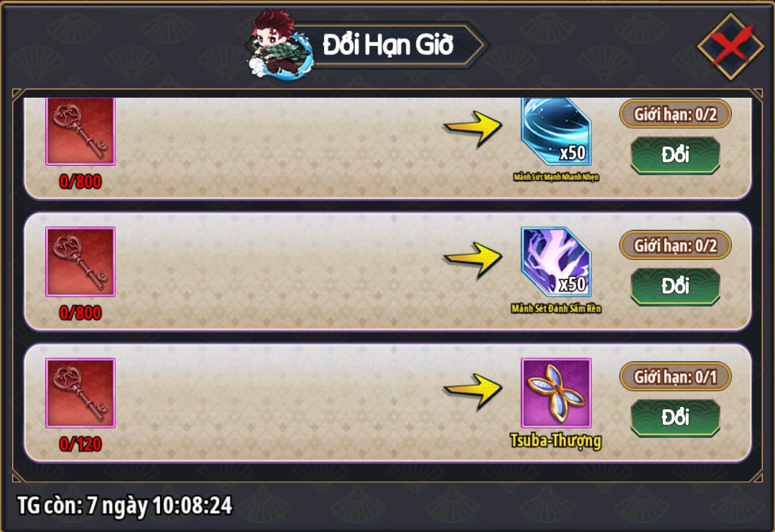
Task: Tap the key icon costing 0/120
Action: tap(80, 393)
